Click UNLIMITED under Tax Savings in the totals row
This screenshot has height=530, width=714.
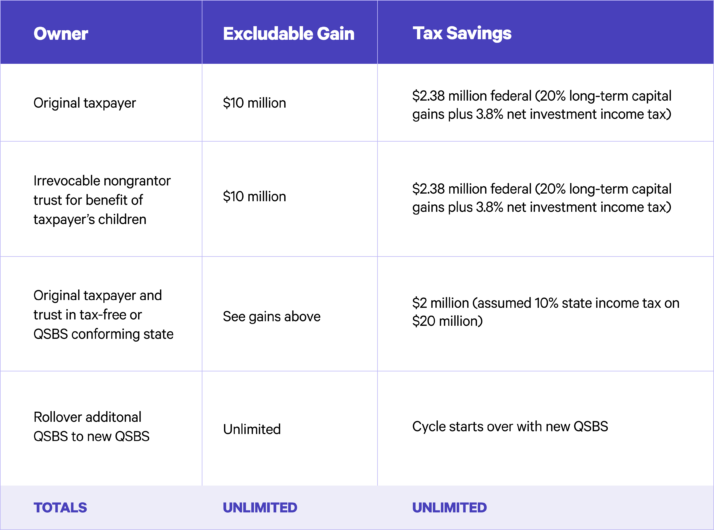449,507
